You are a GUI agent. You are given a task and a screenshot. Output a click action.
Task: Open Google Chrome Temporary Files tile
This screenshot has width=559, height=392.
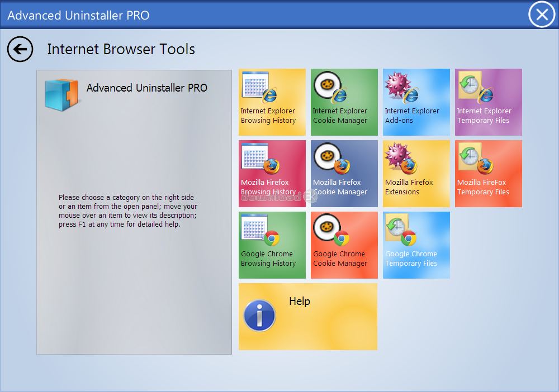[416, 245]
